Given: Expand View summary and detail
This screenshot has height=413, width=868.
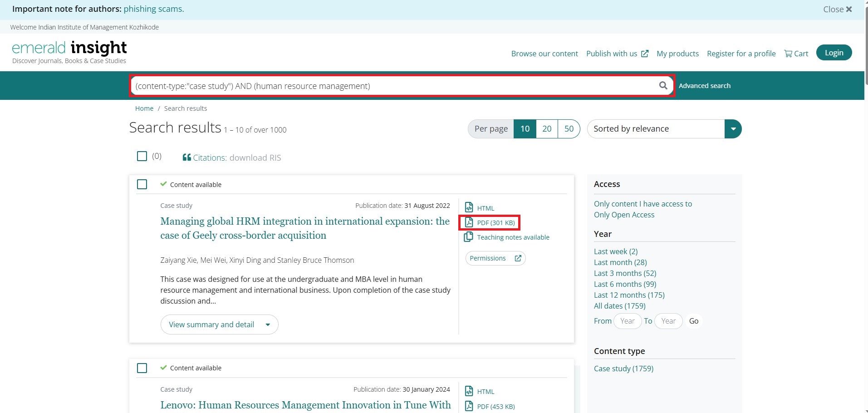Looking at the screenshot, I should point(219,324).
